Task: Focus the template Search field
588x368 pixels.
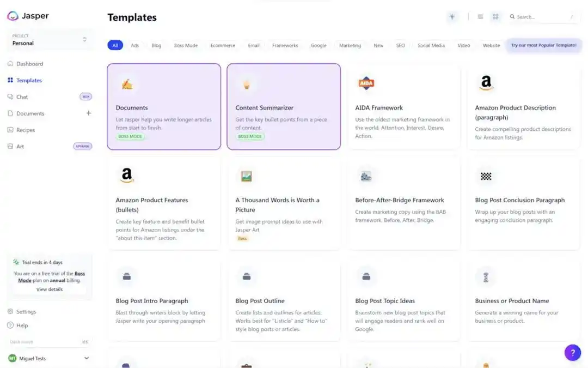Action: [542, 17]
